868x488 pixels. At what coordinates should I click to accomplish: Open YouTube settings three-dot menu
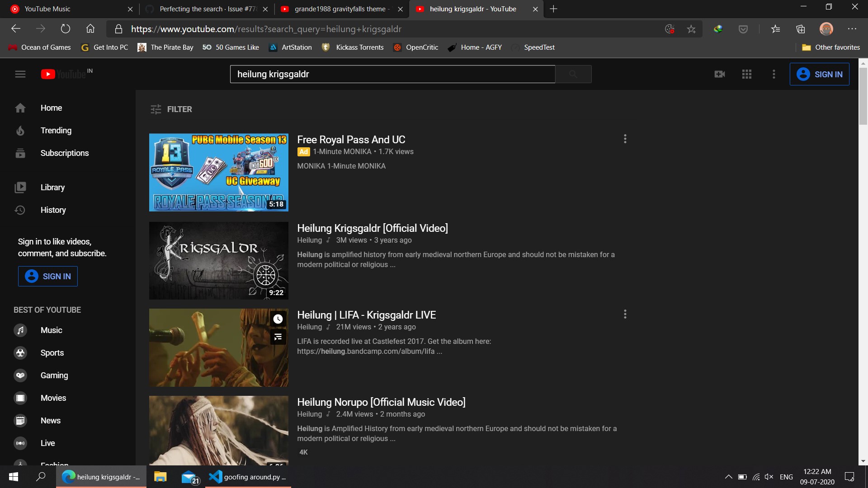pos(774,74)
